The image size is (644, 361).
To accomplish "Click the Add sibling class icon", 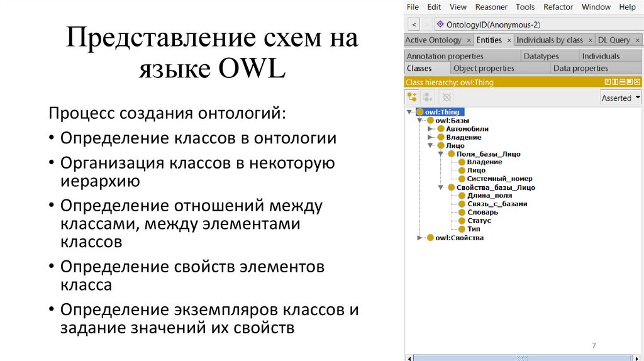I will coord(428,97).
